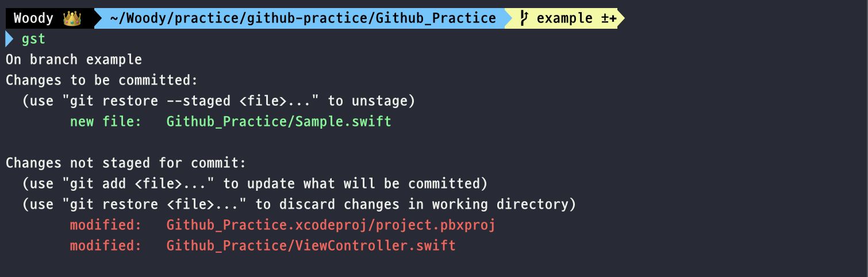Click the example branch name segment
The height and width of the screenshot is (277, 868).
click(x=564, y=18)
